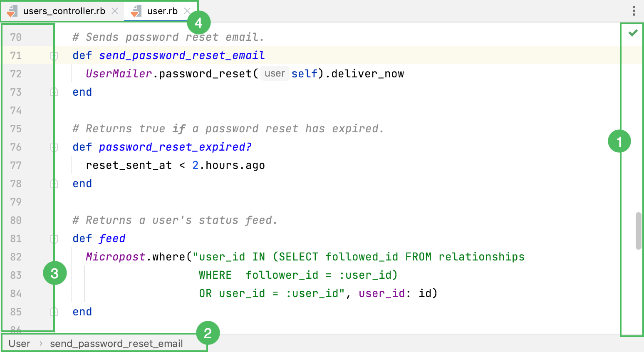
Task: Click reset_sent_at on line 77
Action: click(129, 166)
